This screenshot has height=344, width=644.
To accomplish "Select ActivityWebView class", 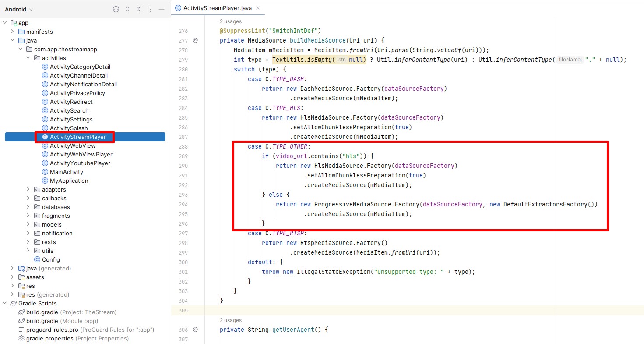I will click(x=73, y=145).
